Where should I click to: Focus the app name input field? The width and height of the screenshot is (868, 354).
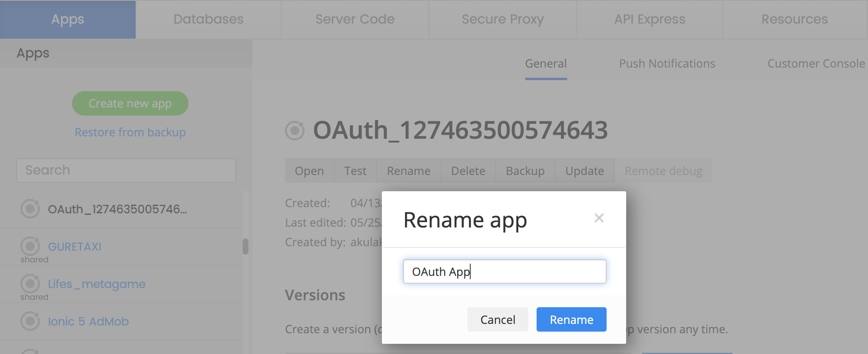504,271
